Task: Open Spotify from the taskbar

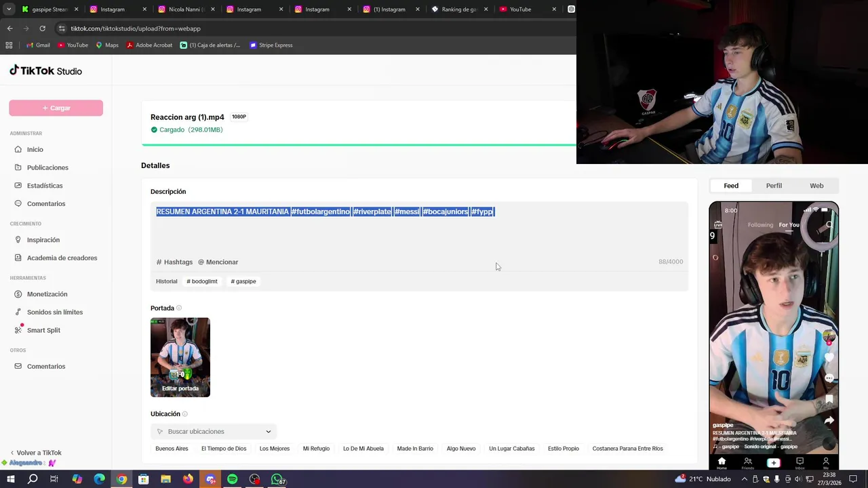Action: pyautogui.click(x=233, y=479)
